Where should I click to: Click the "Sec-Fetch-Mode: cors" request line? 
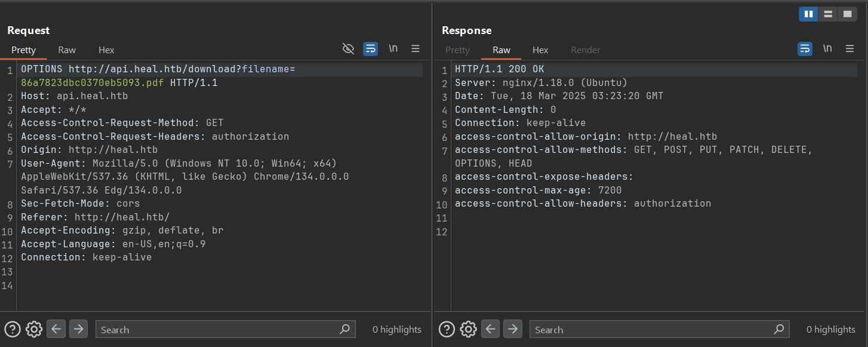[x=81, y=204]
